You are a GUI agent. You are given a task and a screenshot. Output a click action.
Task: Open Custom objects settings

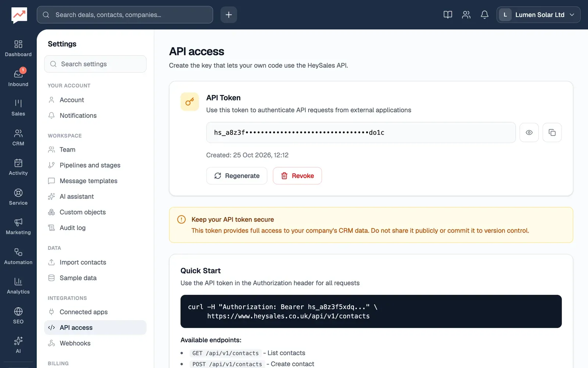click(95, 212)
